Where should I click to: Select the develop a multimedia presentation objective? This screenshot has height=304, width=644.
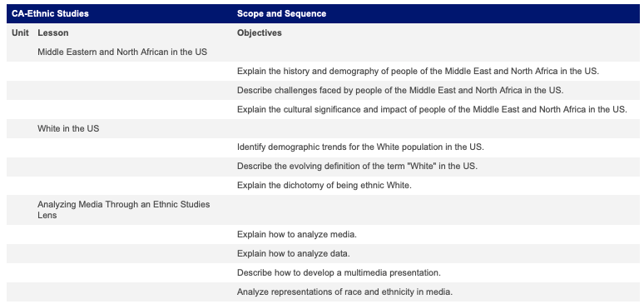[x=339, y=272]
